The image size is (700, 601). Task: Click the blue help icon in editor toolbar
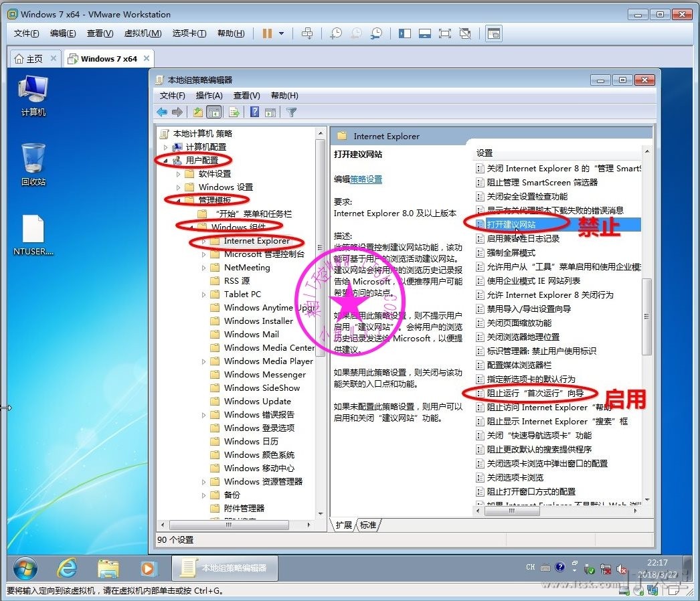click(x=254, y=112)
